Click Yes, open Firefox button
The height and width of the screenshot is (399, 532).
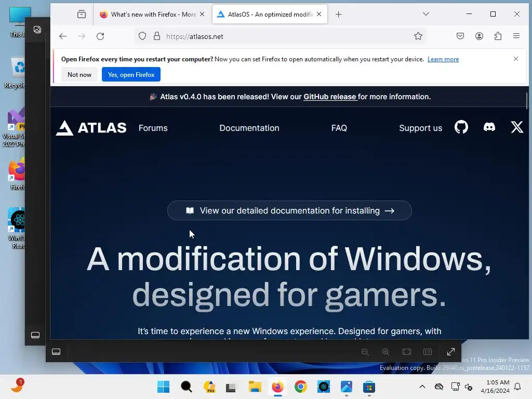click(x=131, y=75)
